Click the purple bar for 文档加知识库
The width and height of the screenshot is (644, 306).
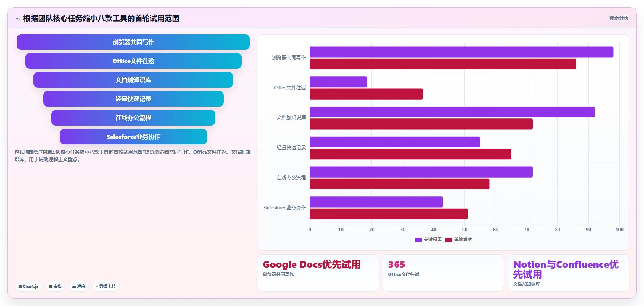[452, 112]
